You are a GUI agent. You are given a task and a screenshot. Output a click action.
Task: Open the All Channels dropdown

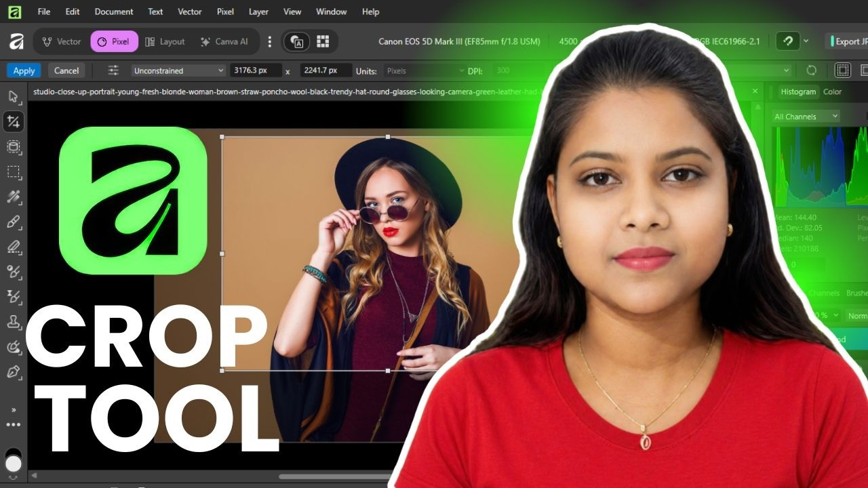point(806,117)
